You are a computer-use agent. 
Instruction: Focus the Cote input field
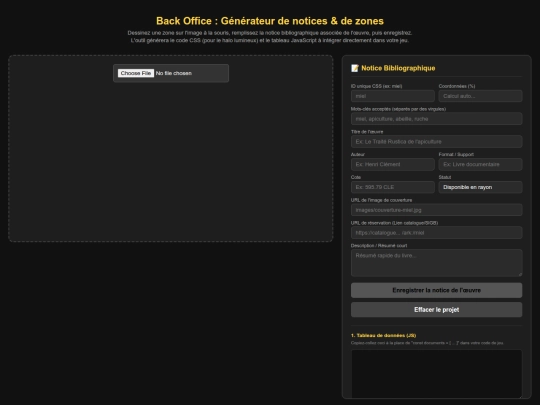pyautogui.click(x=393, y=187)
